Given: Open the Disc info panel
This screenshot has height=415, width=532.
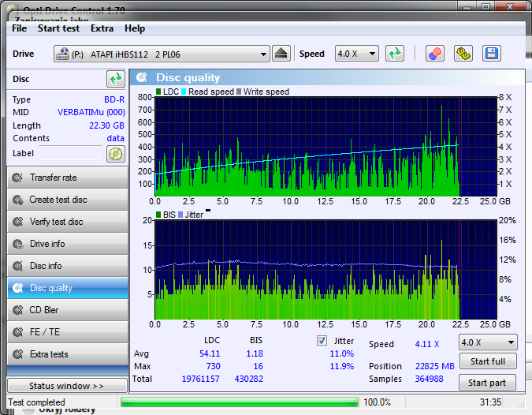Looking at the screenshot, I should coord(68,266).
